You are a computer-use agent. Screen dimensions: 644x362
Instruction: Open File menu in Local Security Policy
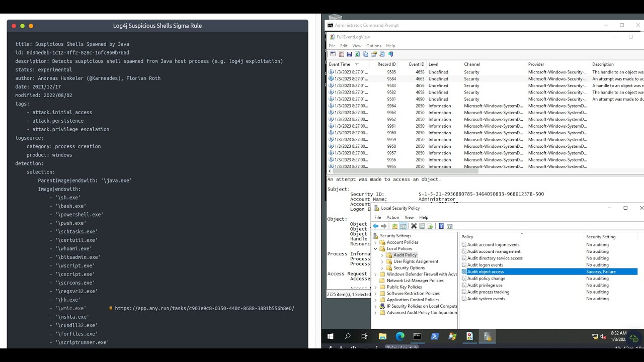[x=377, y=217]
